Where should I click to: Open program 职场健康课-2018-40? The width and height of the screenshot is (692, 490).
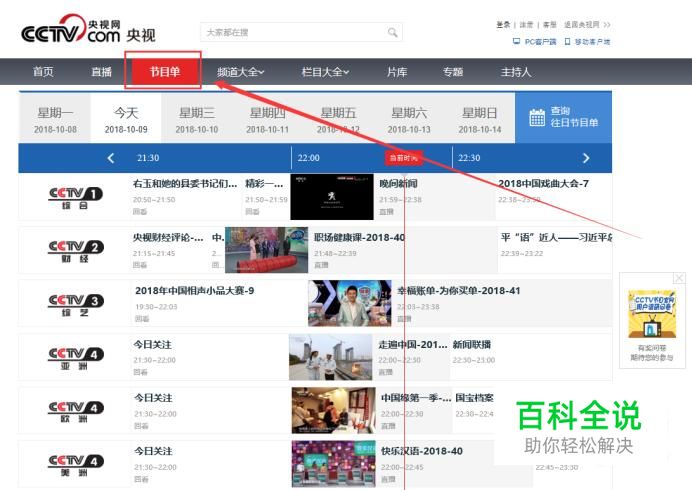tap(359, 237)
